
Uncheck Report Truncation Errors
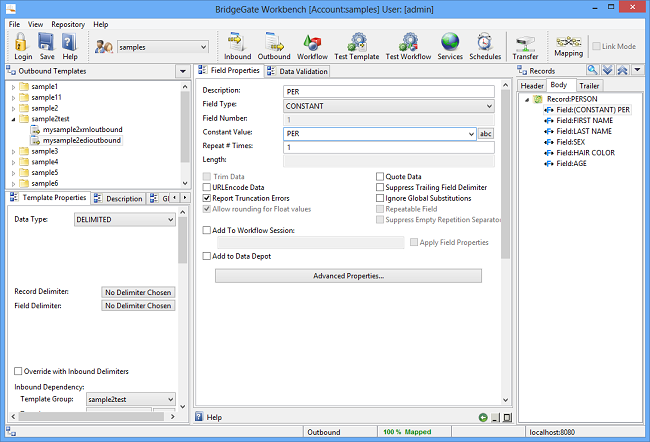point(206,198)
